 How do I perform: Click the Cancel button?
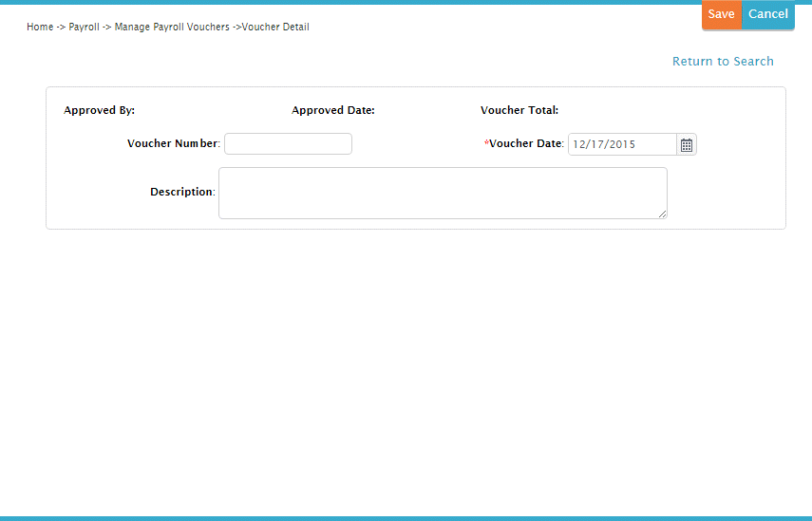(768, 14)
